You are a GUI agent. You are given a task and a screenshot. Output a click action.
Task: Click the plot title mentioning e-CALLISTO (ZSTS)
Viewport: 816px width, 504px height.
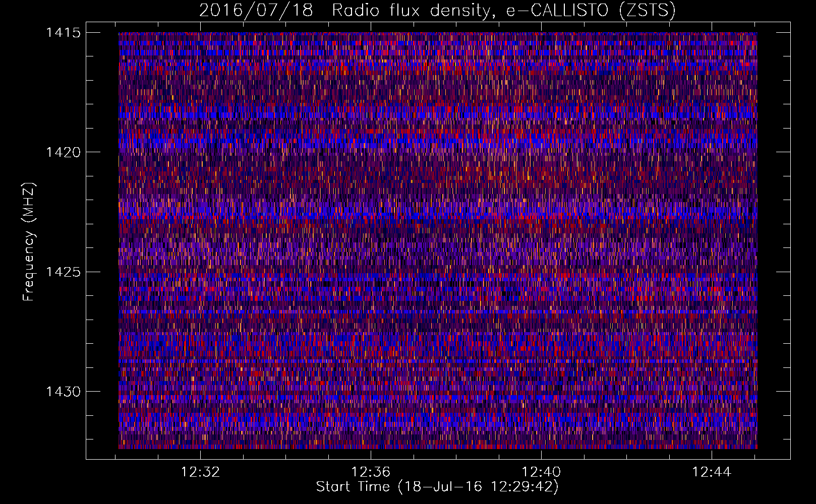pyautogui.click(x=437, y=11)
